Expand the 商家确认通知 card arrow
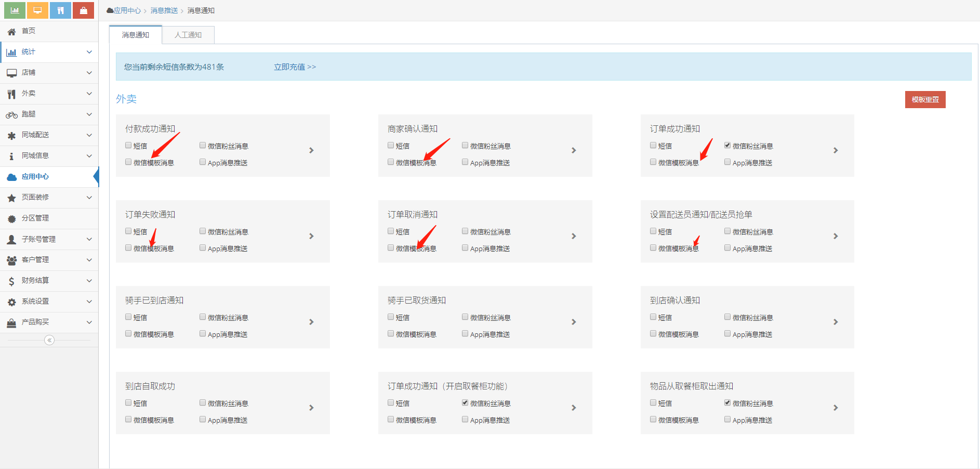 (574, 150)
